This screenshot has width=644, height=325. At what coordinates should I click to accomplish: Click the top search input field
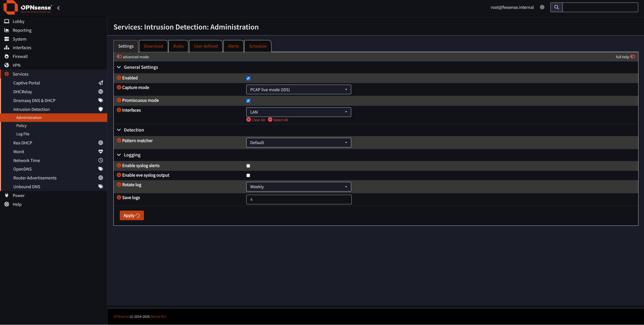600,7
